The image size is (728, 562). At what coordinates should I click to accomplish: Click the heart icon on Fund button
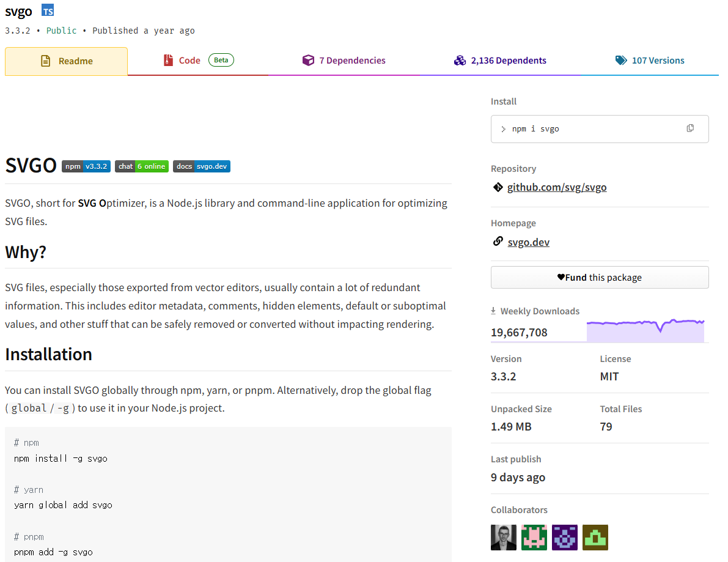[x=561, y=277]
